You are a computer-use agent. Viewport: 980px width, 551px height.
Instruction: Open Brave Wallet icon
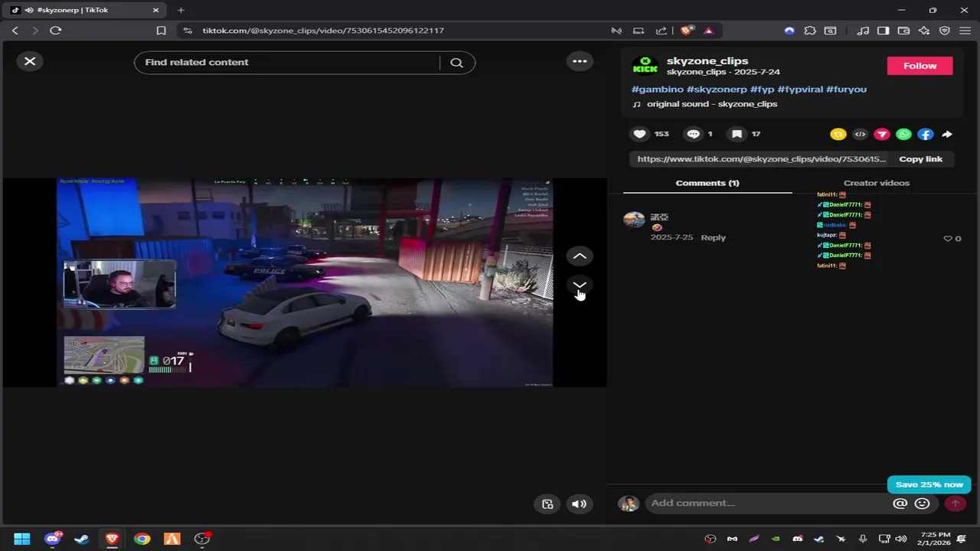tap(903, 31)
